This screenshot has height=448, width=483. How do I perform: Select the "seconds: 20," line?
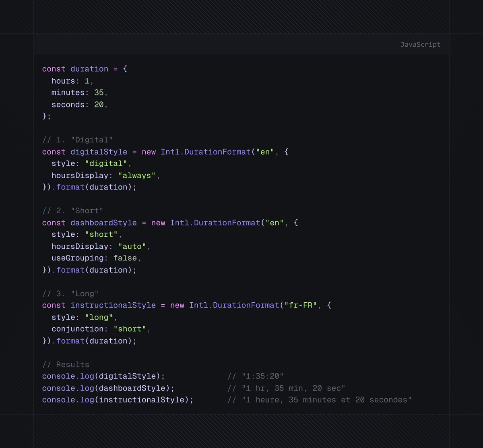pos(80,105)
